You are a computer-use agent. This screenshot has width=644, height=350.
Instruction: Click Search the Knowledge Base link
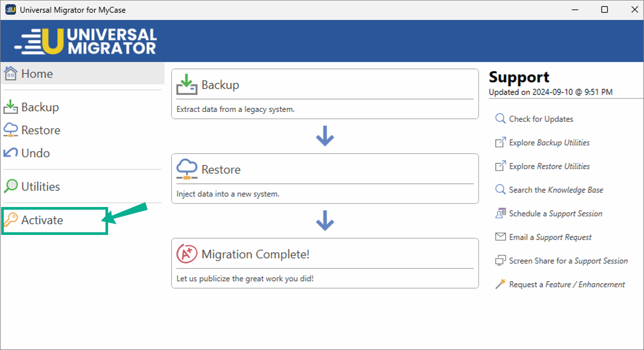(556, 190)
